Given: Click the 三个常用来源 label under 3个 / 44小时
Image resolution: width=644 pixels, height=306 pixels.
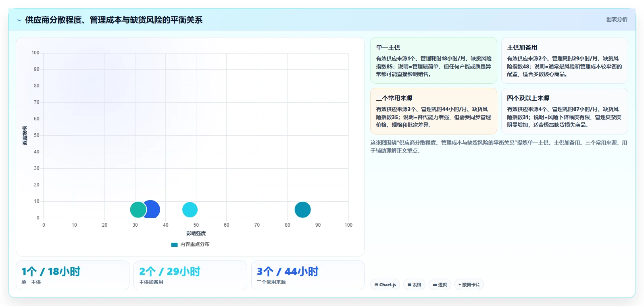Looking at the screenshot, I should [x=271, y=282].
